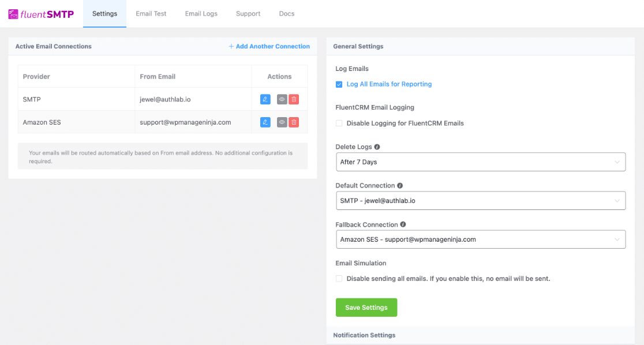Click the Active Email Connections heading

54,46
